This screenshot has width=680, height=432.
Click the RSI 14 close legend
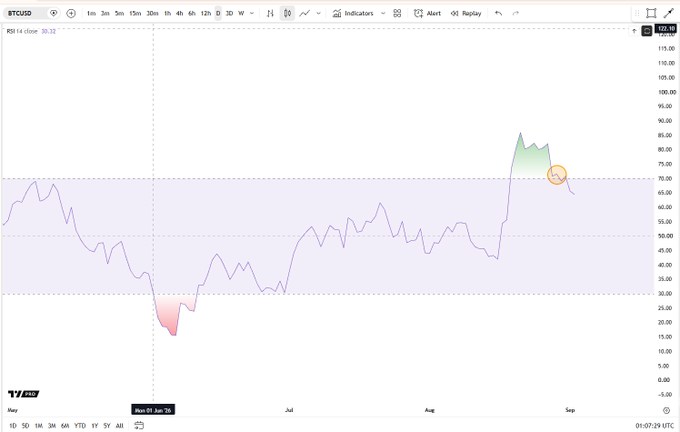click(x=22, y=31)
